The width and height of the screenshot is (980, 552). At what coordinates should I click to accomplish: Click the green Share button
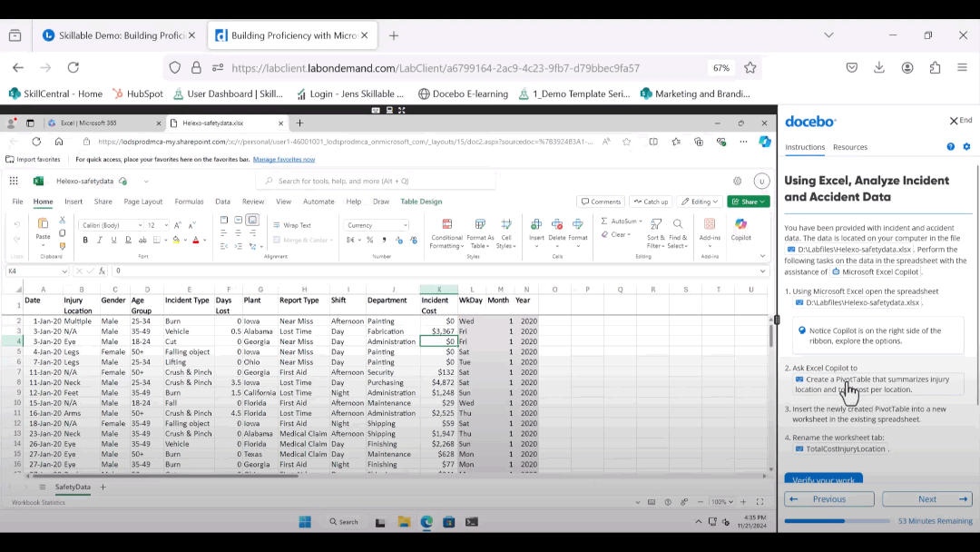tap(749, 202)
